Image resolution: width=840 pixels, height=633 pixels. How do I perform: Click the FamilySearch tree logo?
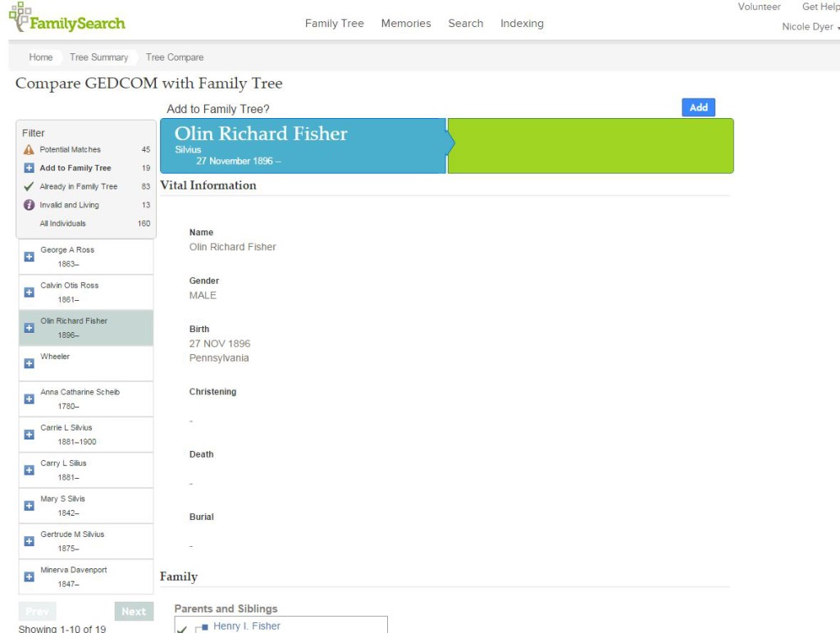20,16
